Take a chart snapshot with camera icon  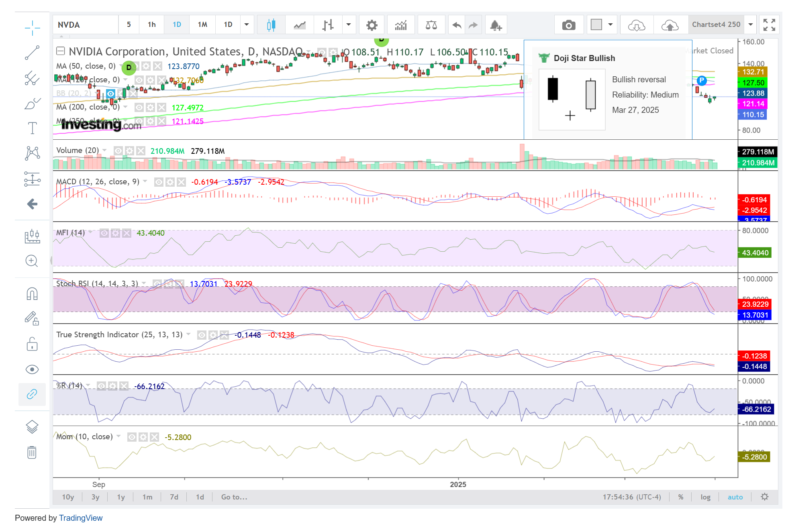click(x=568, y=25)
